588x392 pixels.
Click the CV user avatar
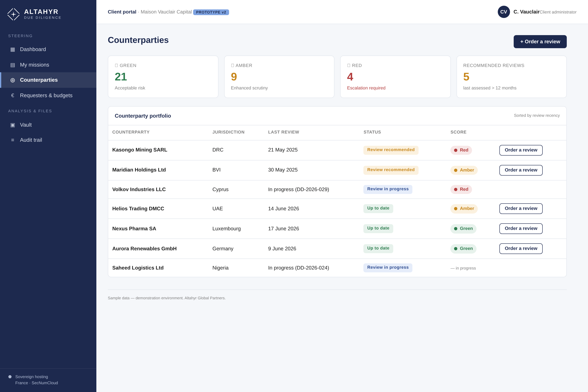pos(504,12)
